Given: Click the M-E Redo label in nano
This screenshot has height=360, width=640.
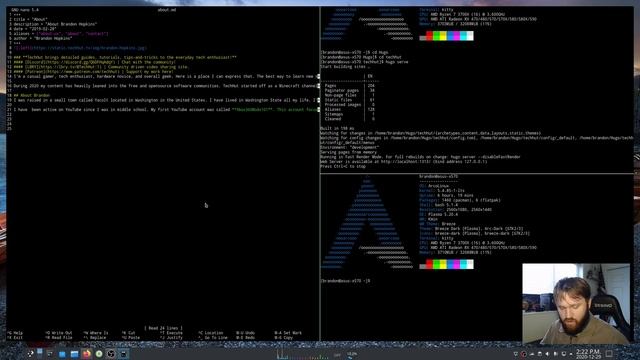Looking at the screenshot, I should [245, 338].
